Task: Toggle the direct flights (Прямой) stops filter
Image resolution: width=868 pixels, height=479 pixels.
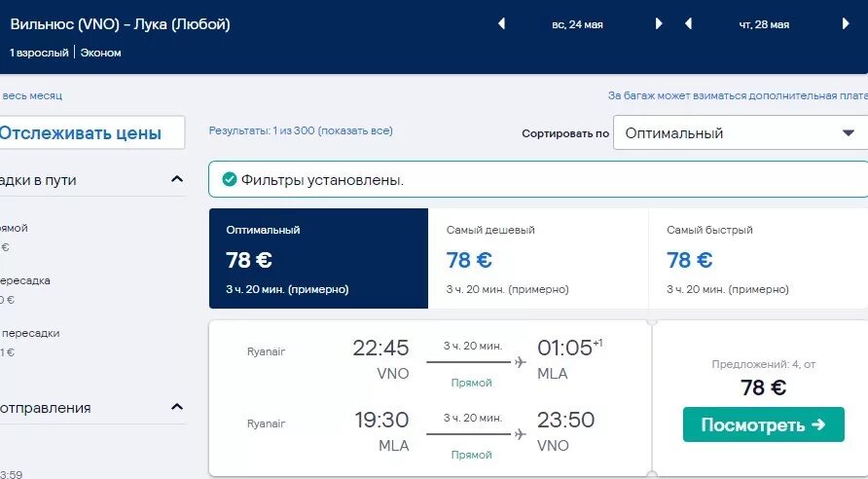Action: click(x=14, y=228)
